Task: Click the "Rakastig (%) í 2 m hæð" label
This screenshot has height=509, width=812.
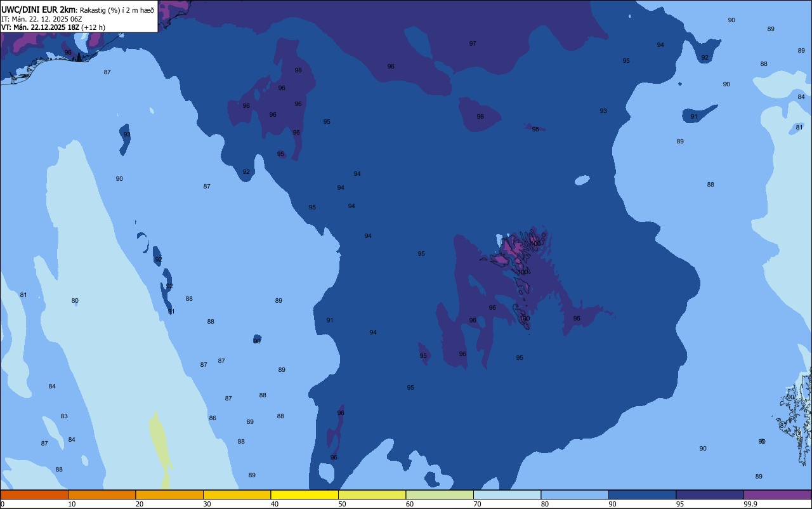Action: click(x=117, y=10)
